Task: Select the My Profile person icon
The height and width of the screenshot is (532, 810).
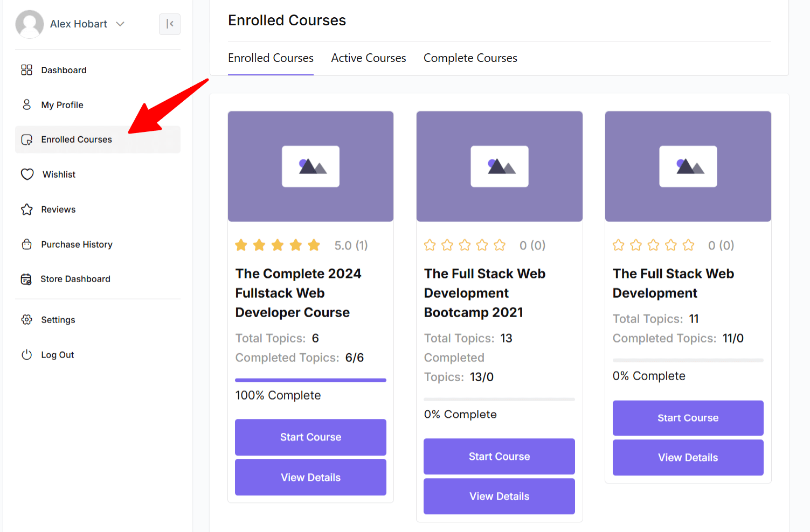Action: tap(27, 104)
